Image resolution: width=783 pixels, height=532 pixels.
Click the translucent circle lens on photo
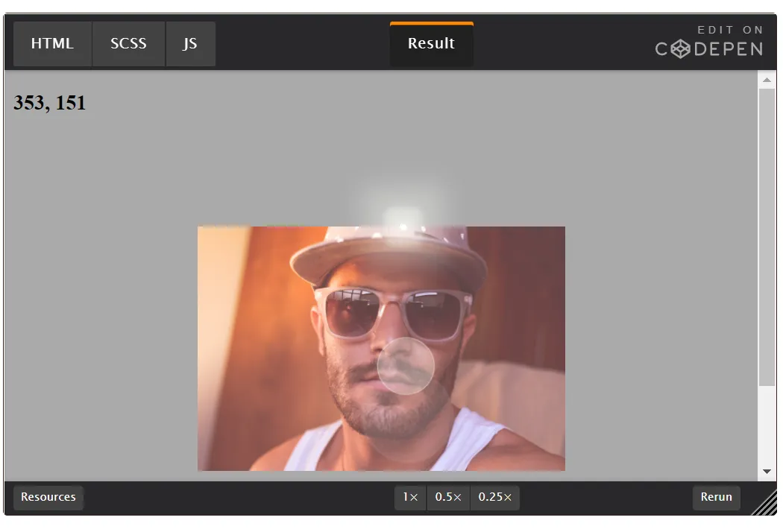tap(406, 366)
